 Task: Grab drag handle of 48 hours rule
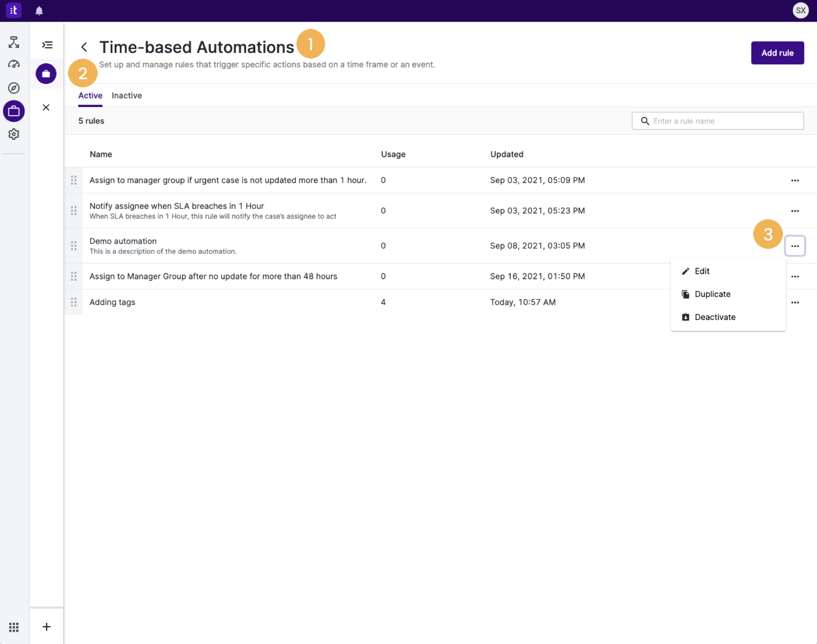click(74, 276)
